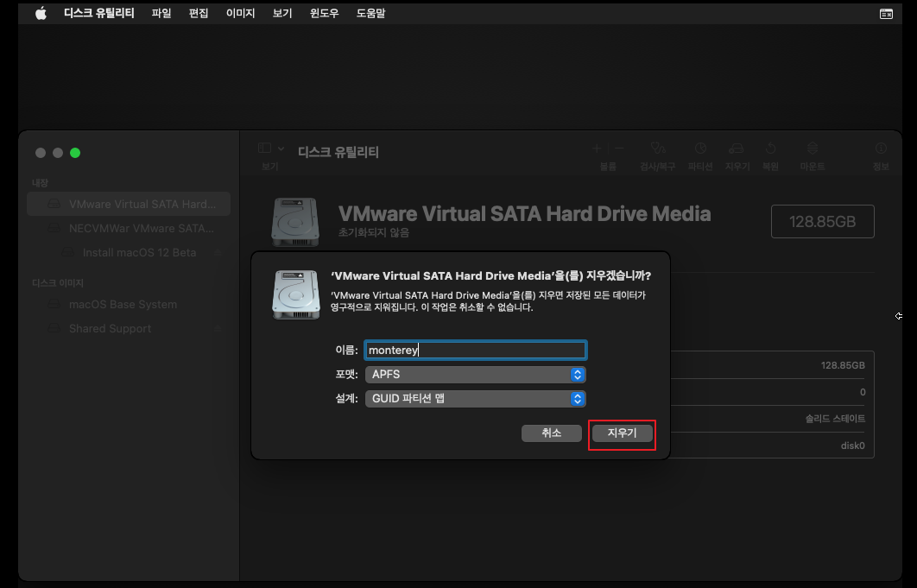Click the NECVMWar drive icon in sidebar row
Image resolution: width=917 pixels, height=588 pixels.
54,228
